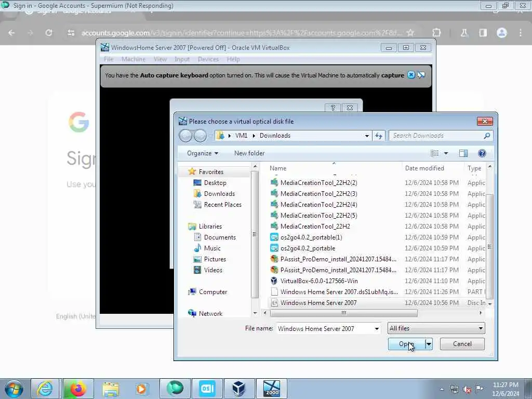Open the file dialog help icon
The width and height of the screenshot is (532, 399).
pyautogui.click(x=482, y=153)
